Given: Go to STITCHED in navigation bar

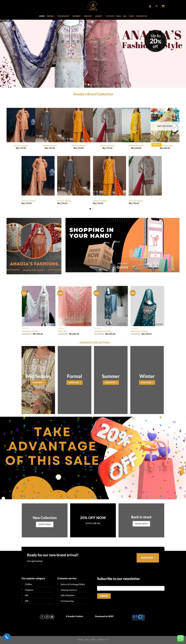Looking at the screenshot, I should (110, 16).
